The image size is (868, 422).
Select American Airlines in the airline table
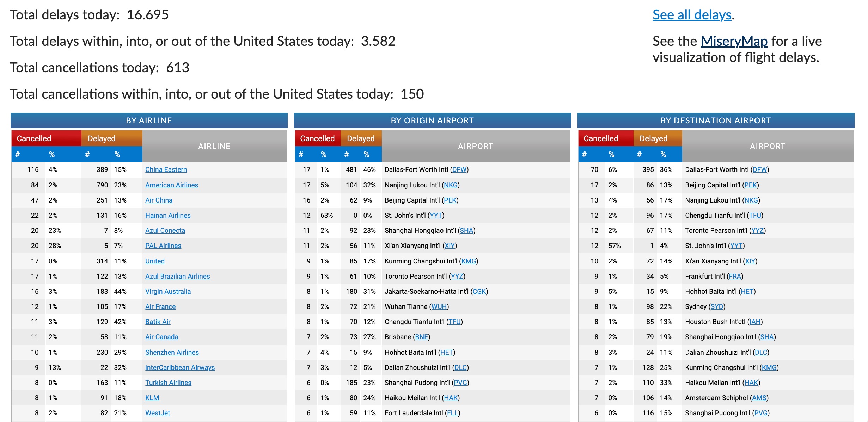click(172, 185)
